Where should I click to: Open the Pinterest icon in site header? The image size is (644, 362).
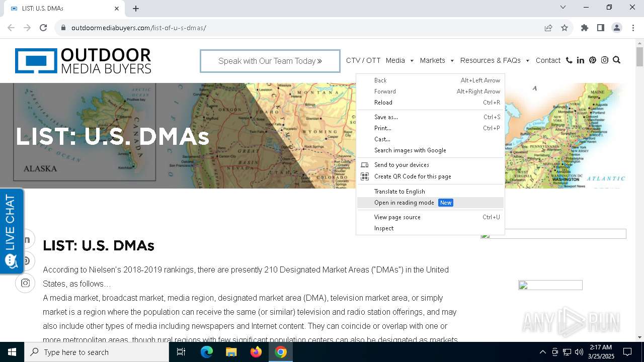(593, 60)
